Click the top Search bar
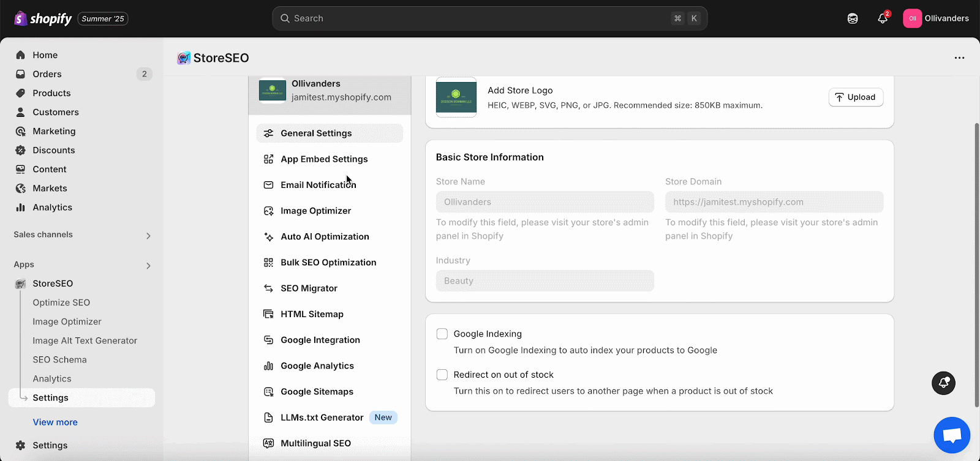This screenshot has height=461, width=980. 489,18
